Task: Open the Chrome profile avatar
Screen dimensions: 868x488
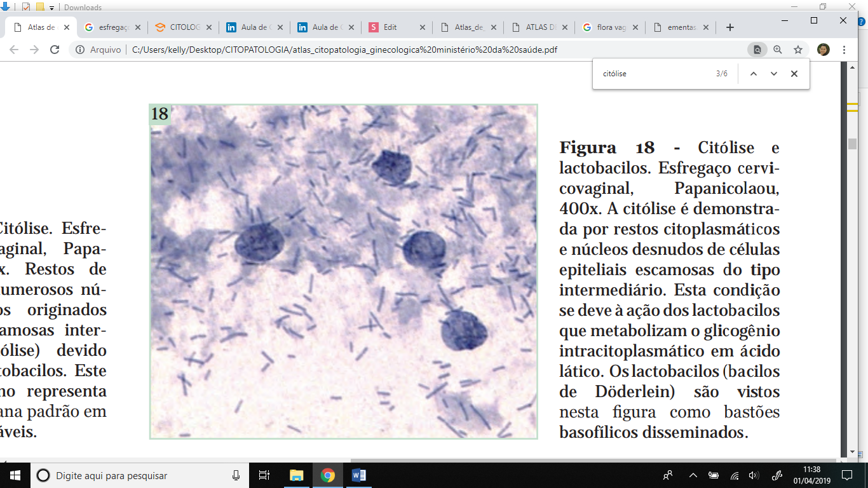Action: click(x=823, y=50)
